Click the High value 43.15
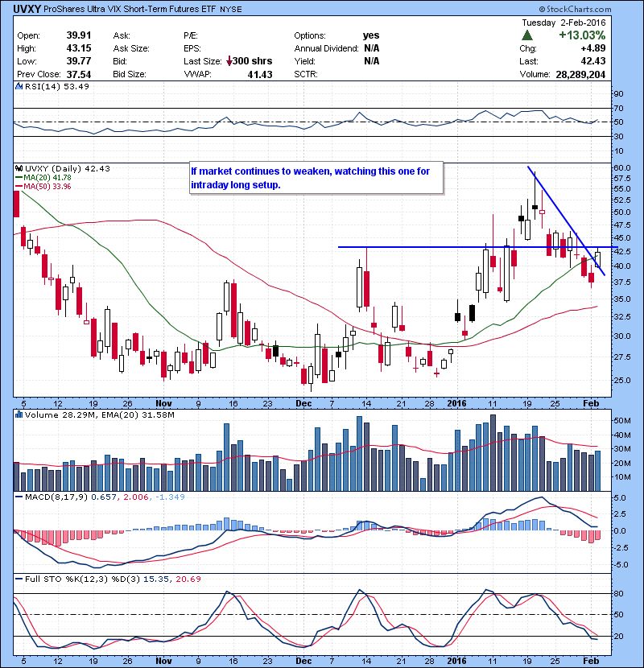The image size is (644, 668). click(x=79, y=48)
